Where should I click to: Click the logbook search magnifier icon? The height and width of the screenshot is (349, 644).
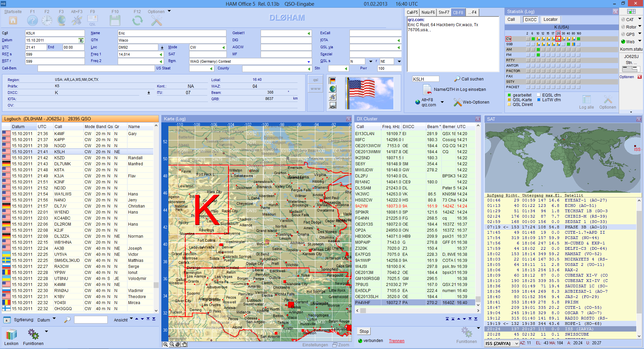67,320
